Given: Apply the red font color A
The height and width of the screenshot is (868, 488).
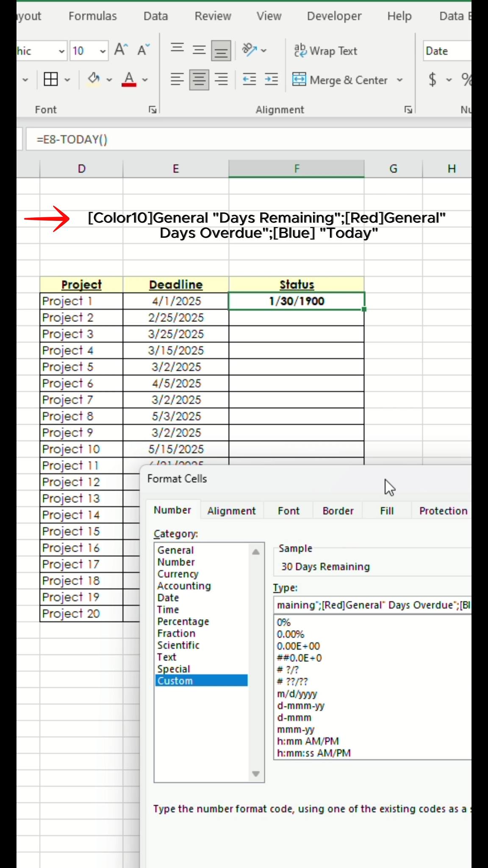Looking at the screenshot, I should (129, 79).
